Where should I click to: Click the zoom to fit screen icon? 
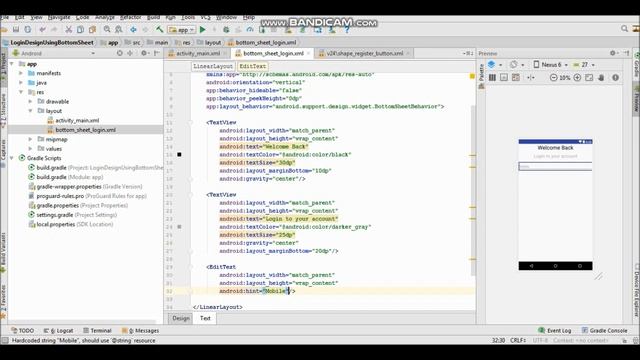(x=589, y=78)
